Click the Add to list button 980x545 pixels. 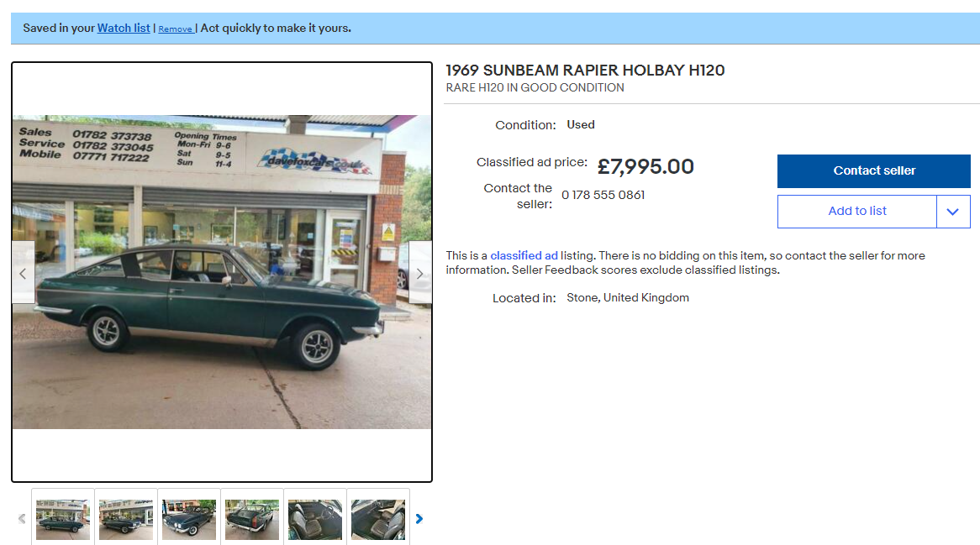coord(857,212)
